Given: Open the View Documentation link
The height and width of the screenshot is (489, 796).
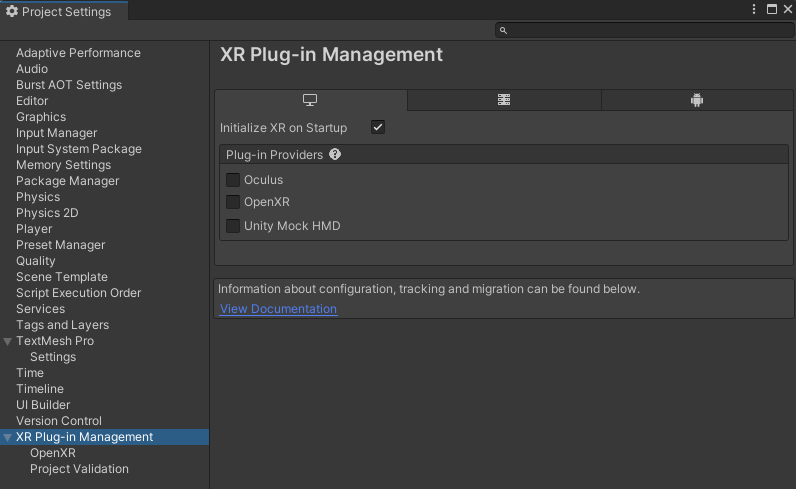Looking at the screenshot, I should (278, 309).
